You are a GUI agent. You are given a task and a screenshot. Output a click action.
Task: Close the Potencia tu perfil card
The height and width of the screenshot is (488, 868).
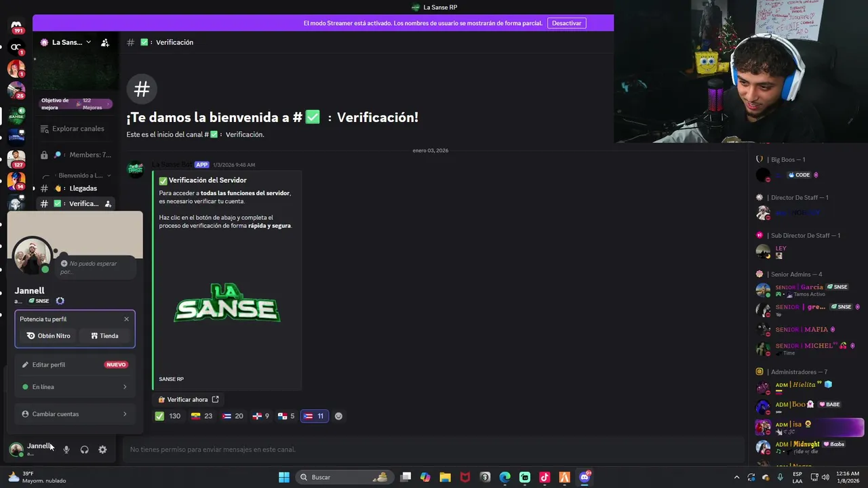click(126, 319)
